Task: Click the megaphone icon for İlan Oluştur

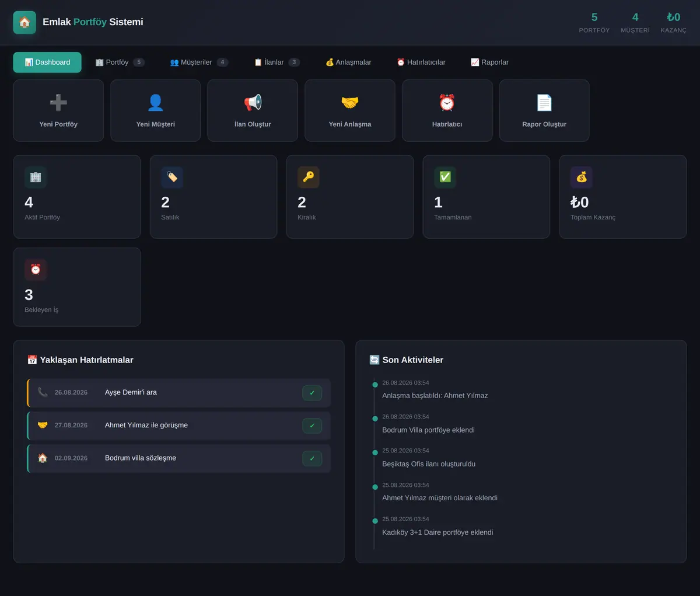Action: tap(253, 103)
